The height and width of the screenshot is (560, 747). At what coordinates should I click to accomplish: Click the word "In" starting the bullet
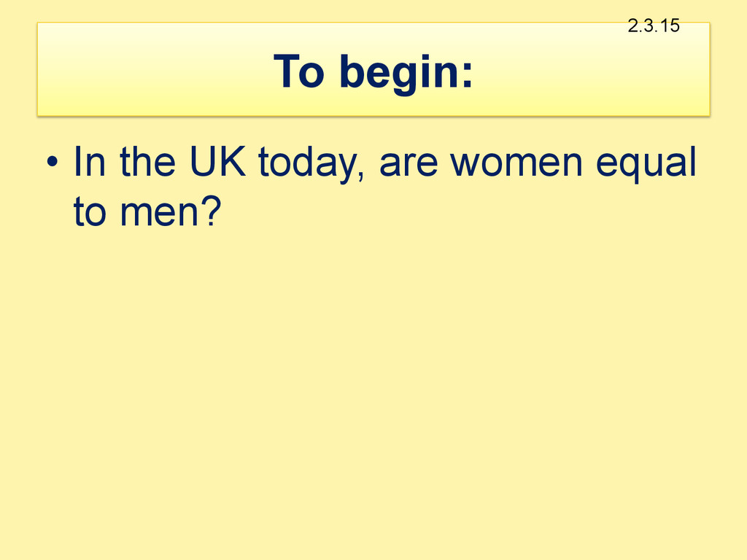coord(89,161)
